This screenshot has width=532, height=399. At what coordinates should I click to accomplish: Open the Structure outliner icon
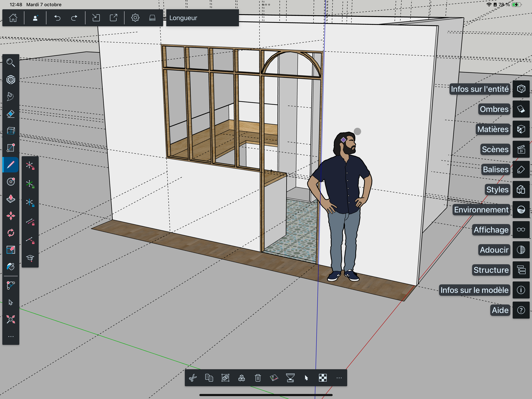(521, 270)
